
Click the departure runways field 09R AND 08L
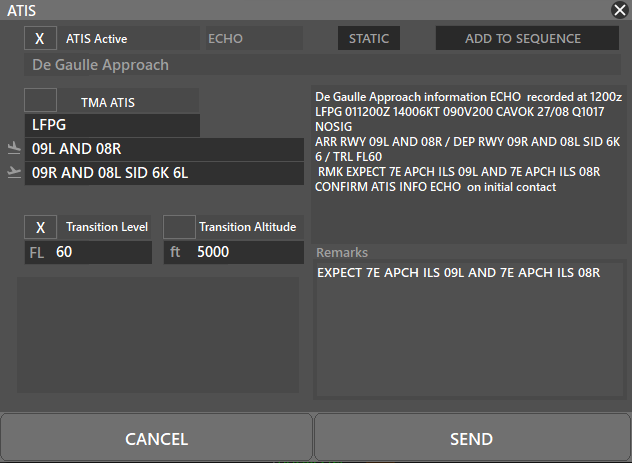point(164,173)
